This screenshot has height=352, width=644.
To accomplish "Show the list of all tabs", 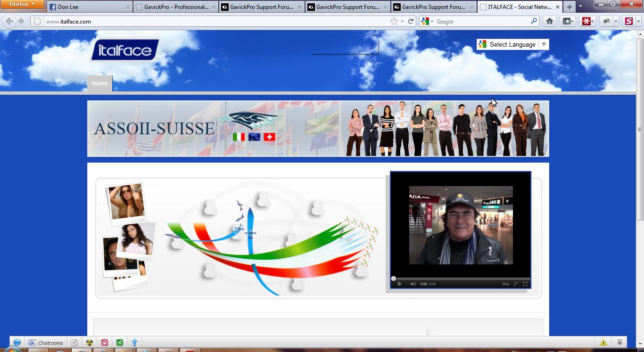I will pos(580,7).
